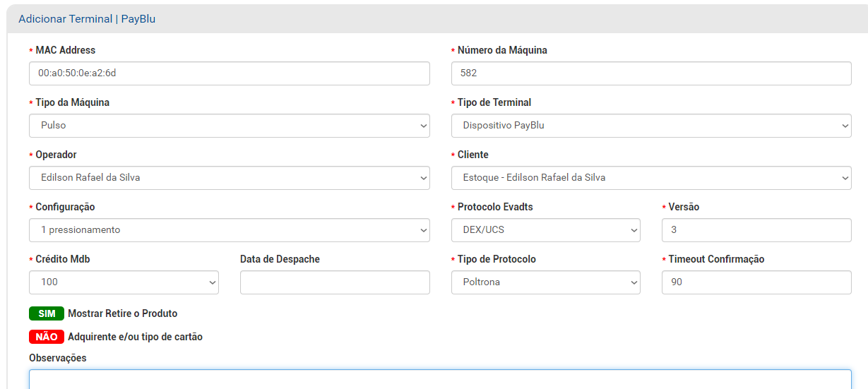Focus the Timeout Confirmação field

756,282
